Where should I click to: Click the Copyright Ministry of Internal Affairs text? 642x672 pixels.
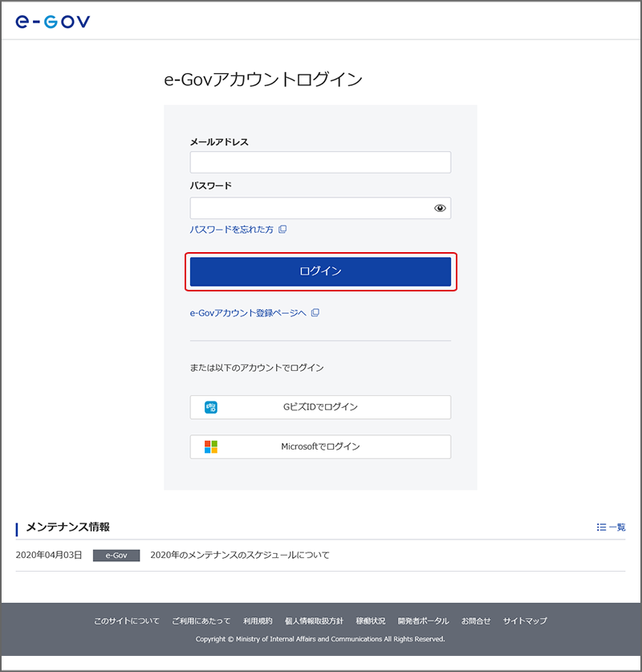pyautogui.click(x=320, y=639)
